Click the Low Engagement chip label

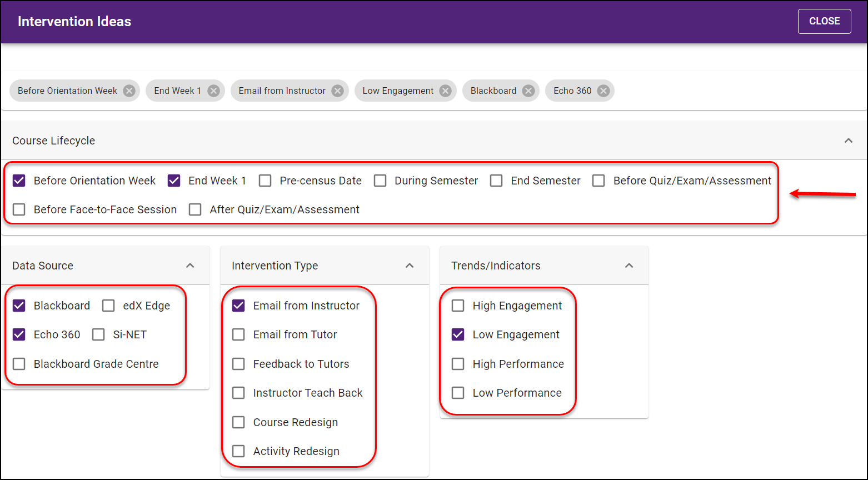point(398,91)
